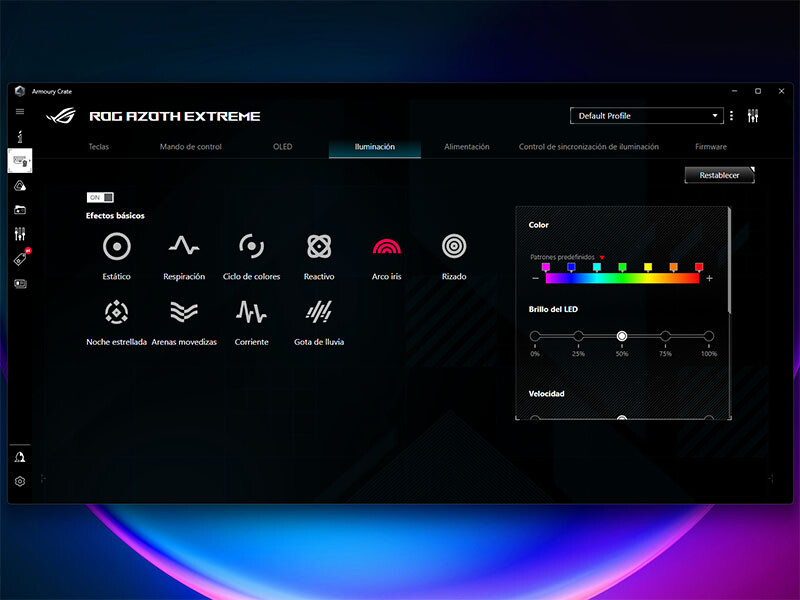
Task: Click the Velocidad heading
Action: pos(546,394)
